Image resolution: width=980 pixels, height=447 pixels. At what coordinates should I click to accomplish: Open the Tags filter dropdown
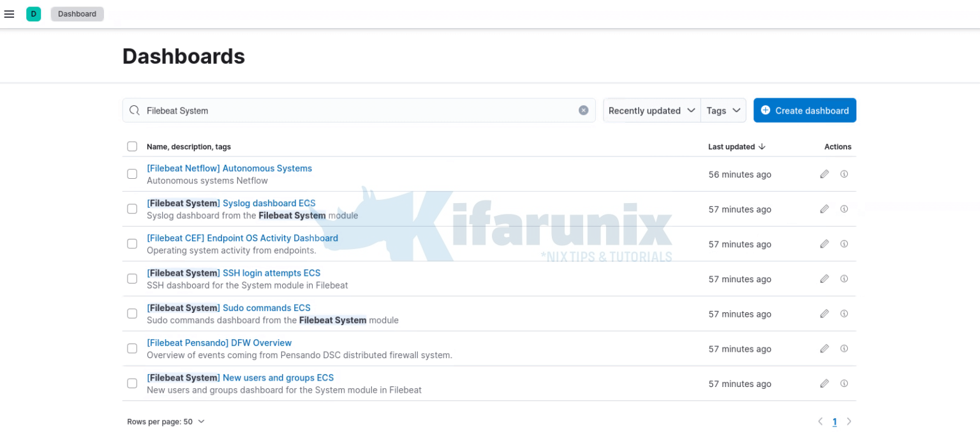pos(724,110)
